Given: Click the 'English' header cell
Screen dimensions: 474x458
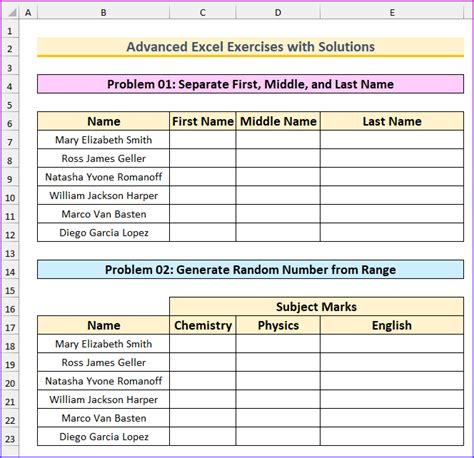Looking at the screenshot, I should 392,325.
